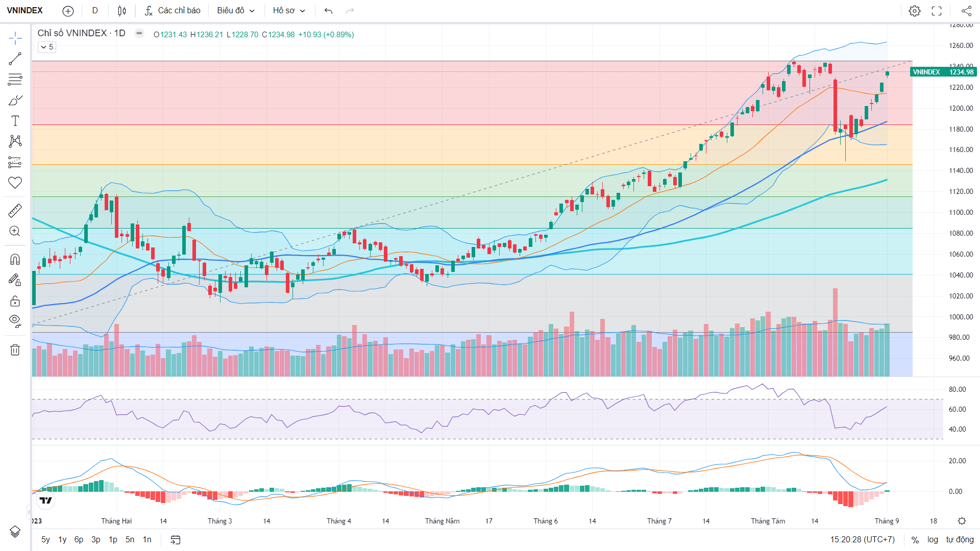Open the Biểu đồ dropdown
The height and width of the screenshot is (551, 980).
pos(236,11)
